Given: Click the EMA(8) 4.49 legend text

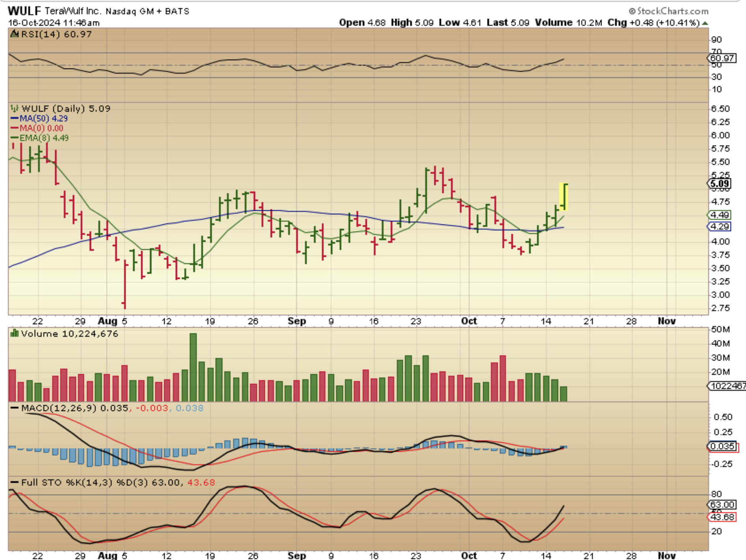Looking at the screenshot, I should coord(44,138).
